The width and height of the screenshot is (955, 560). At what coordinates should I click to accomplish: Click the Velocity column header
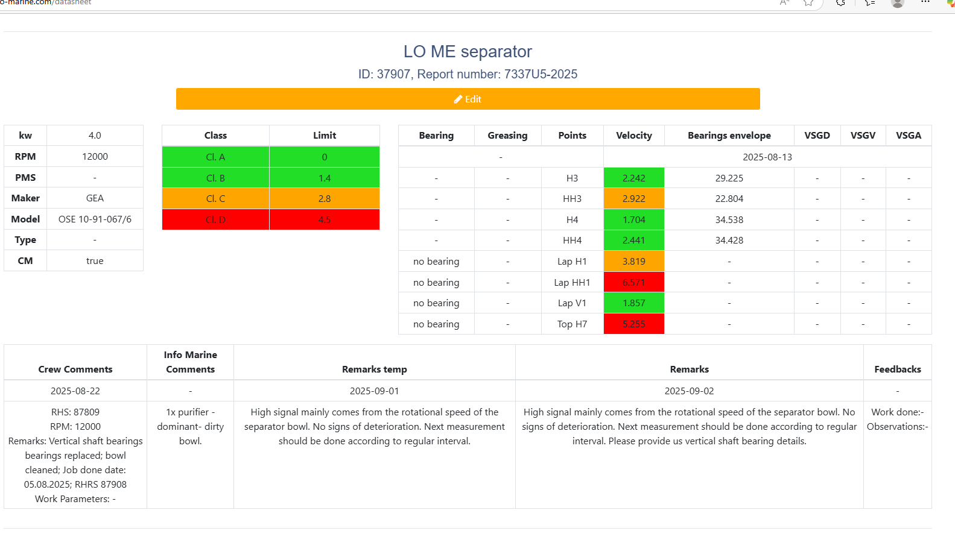pyautogui.click(x=633, y=136)
